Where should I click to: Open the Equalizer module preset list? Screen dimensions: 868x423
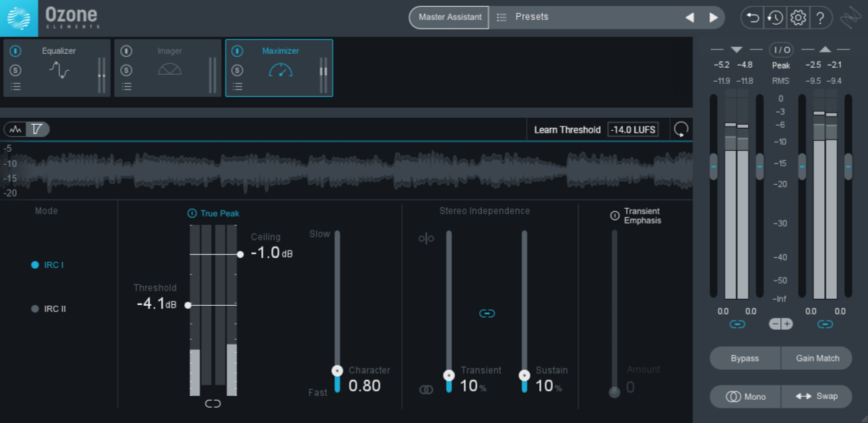pos(16,86)
